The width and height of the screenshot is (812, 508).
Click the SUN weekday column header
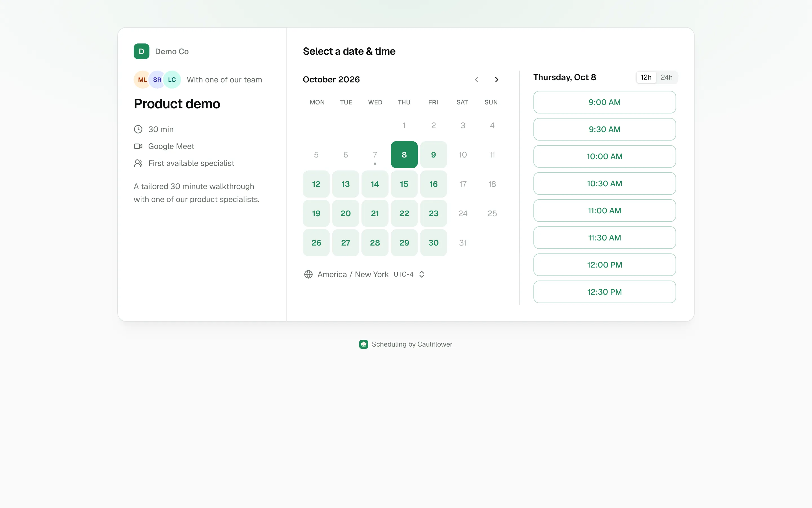coord(491,102)
